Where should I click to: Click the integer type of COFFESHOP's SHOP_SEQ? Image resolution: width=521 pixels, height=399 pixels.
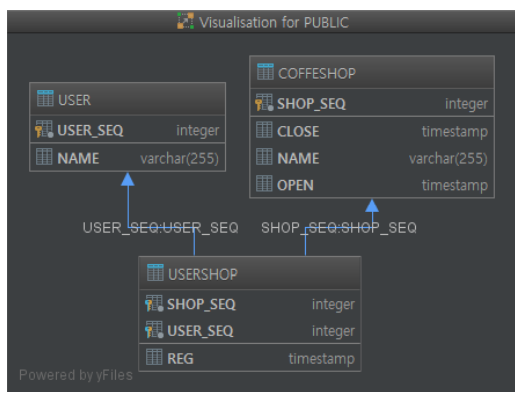[x=466, y=104]
